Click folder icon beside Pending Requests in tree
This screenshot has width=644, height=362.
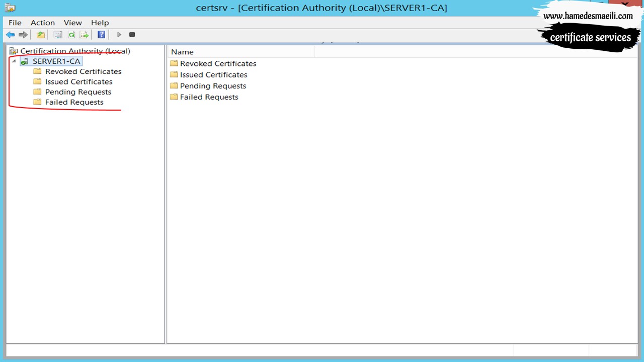[x=37, y=92]
